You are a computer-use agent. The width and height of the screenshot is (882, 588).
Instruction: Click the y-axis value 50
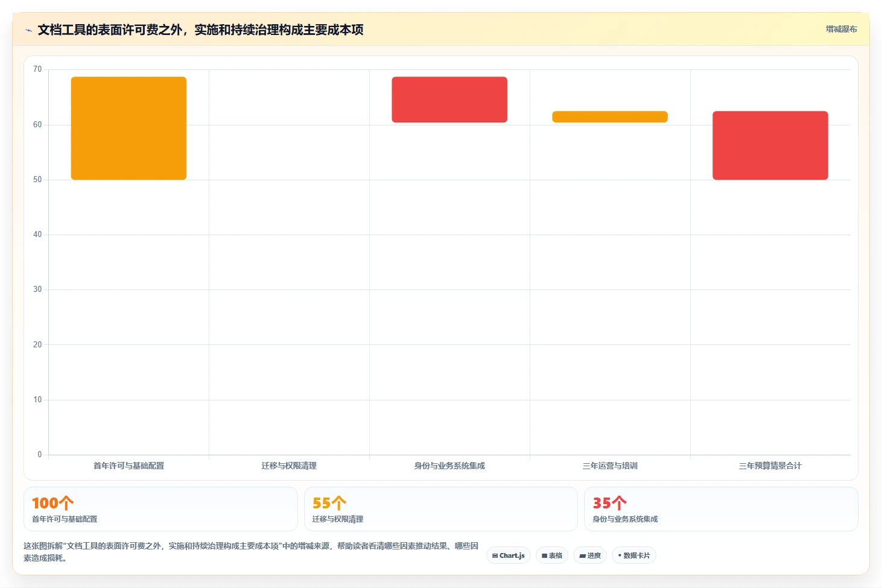click(x=37, y=180)
